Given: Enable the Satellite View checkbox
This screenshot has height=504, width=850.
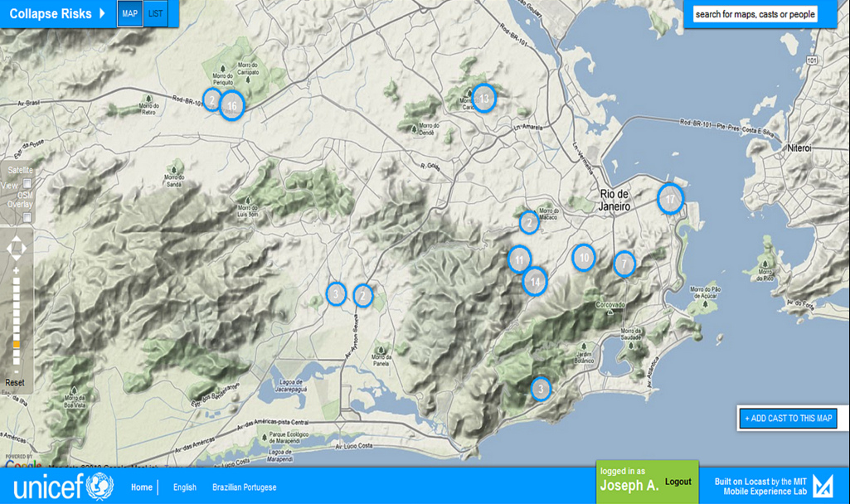Looking at the screenshot, I should point(27,184).
